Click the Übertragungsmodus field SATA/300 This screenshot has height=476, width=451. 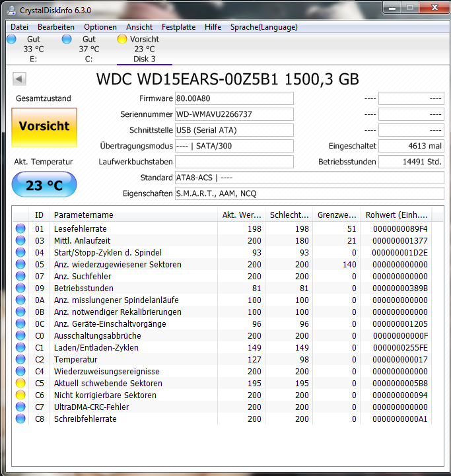tap(234, 146)
